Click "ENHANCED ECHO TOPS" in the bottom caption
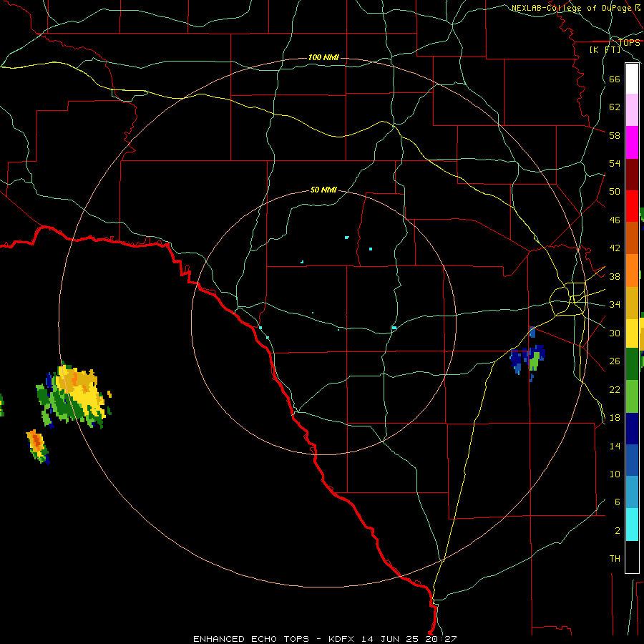 tap(251, 639)
